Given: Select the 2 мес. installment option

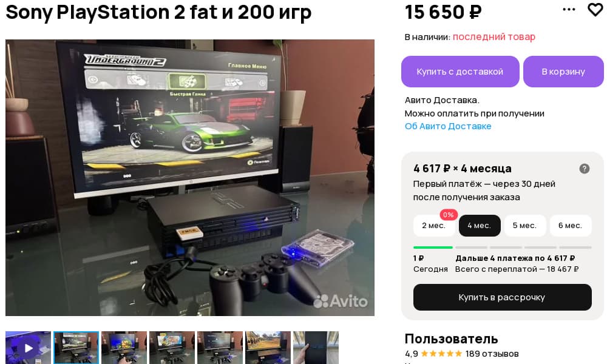Looking at the screenshot, I should [433, 226].
